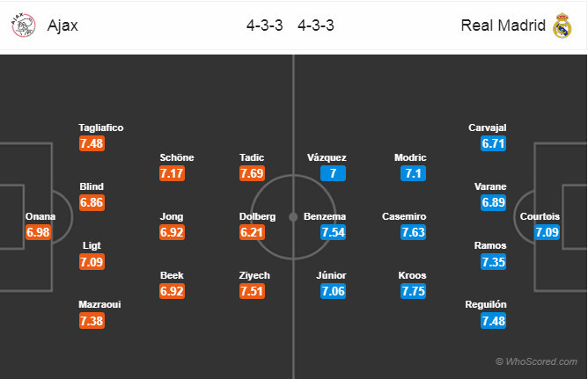Open the WhoScored.com watermark link
The width and height of the screenshot is (588, 379).
[538, 361]
